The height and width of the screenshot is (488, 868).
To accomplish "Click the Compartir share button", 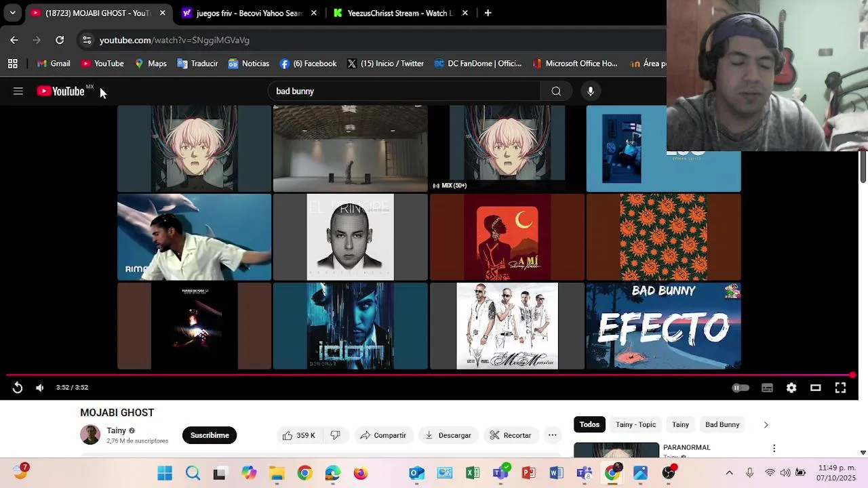I will [383, 435].
